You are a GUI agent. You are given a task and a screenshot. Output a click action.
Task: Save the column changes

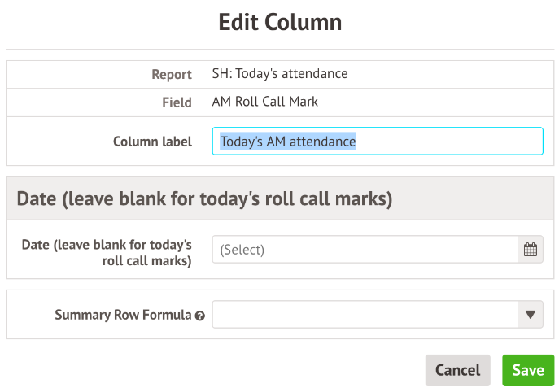(528, 370)
